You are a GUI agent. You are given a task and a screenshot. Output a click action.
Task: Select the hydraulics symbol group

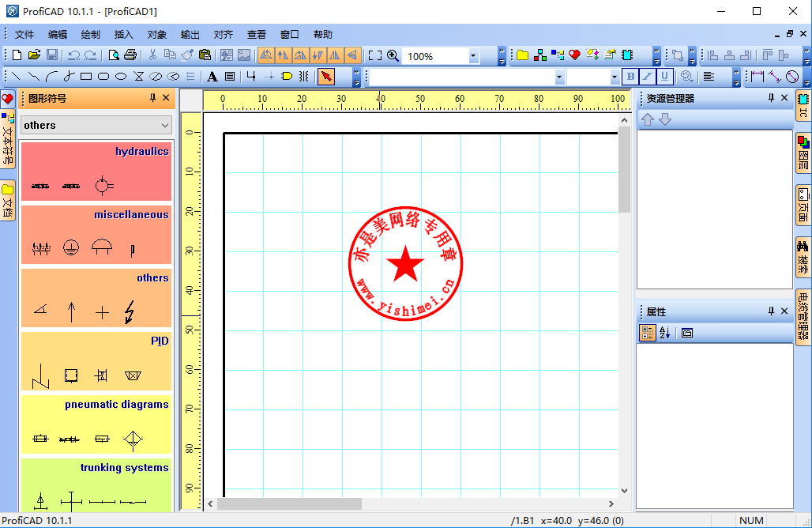coord(96,172)
